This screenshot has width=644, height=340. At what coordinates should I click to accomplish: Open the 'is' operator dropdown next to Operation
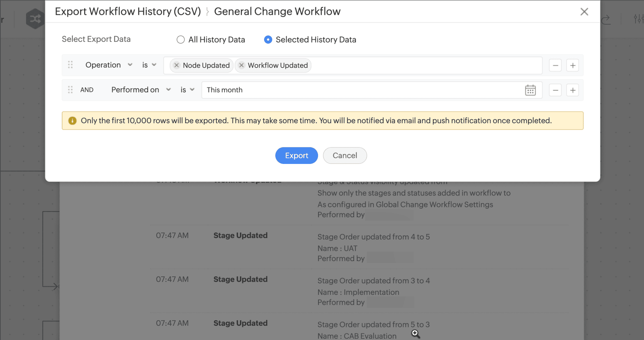pyautogui.click(x=154, y=65)
